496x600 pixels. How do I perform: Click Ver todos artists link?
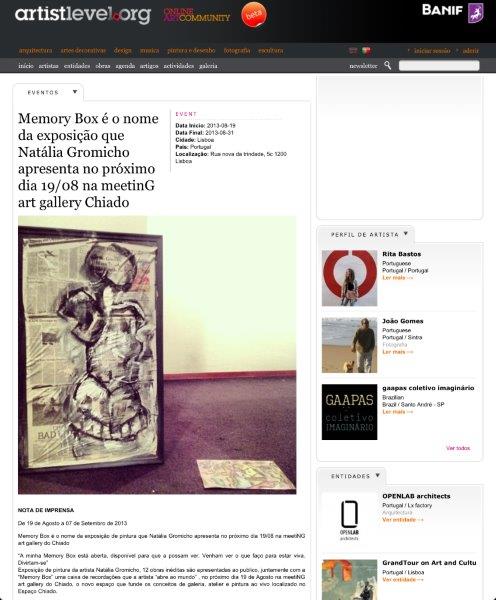tap(458, 448)
